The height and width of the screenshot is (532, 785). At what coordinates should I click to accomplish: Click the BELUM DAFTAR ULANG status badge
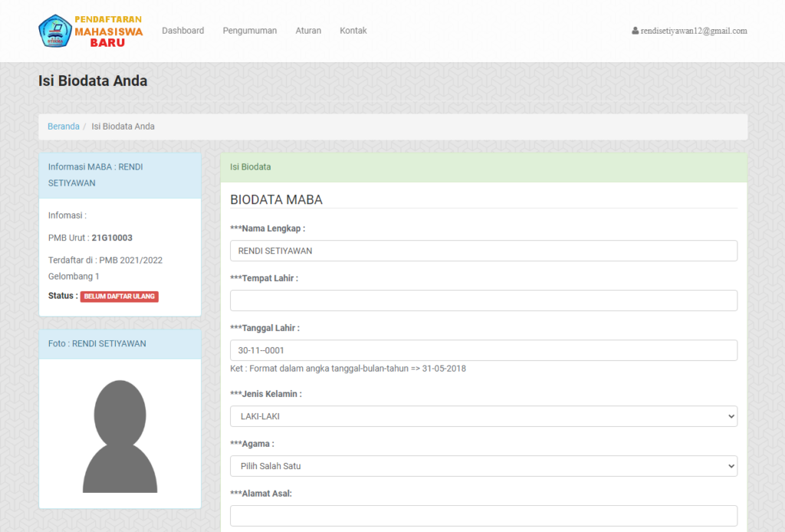click(x=119, y=296)
